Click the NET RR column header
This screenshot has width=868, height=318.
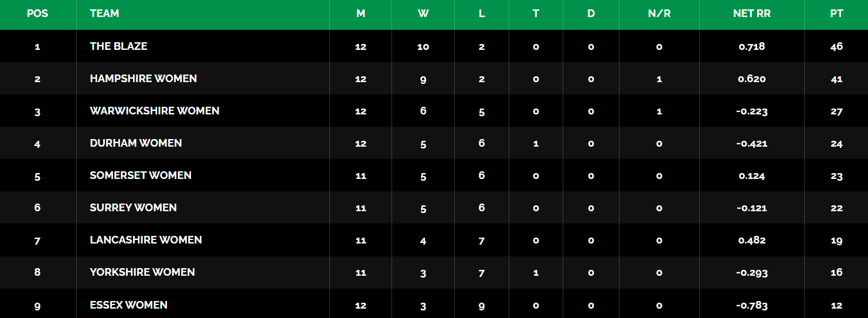click(752, 13)
